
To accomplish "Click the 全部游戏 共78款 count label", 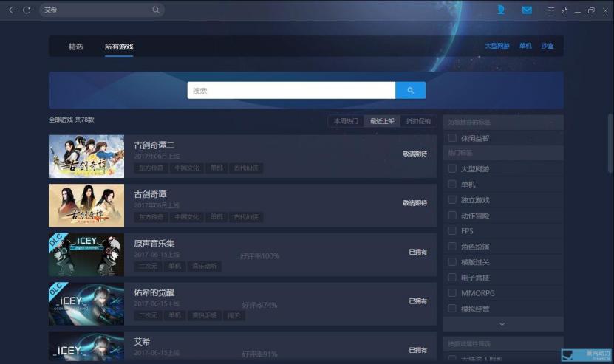I will 71,120.
